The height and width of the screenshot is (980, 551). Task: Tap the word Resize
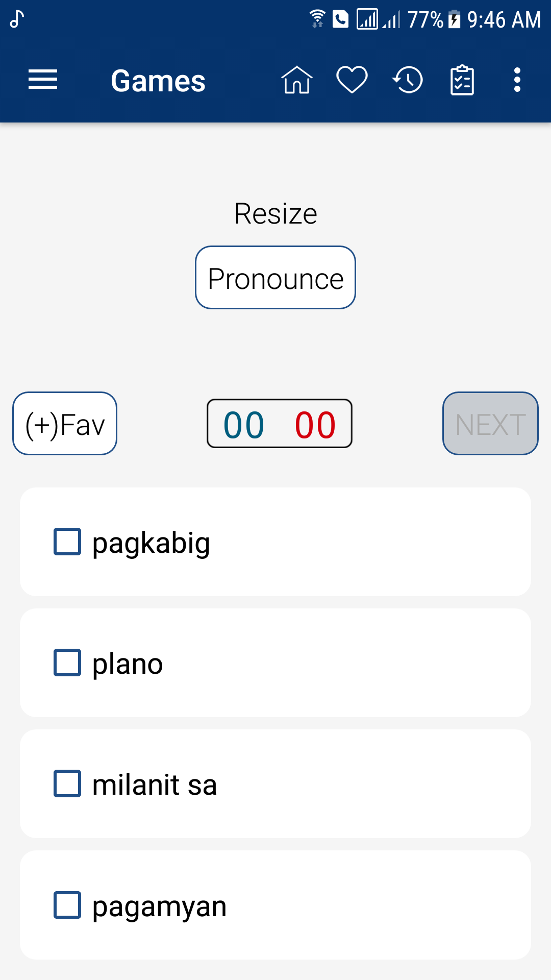(x=275, y=213)
